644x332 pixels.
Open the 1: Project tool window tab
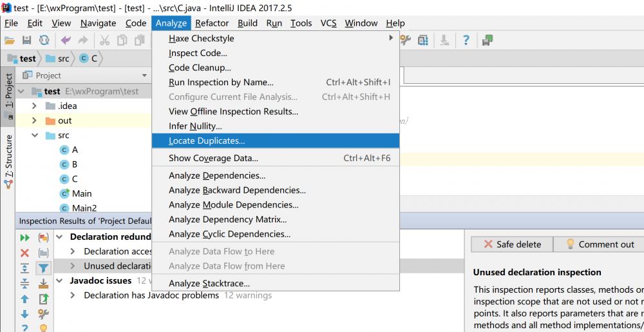[8, 97]
